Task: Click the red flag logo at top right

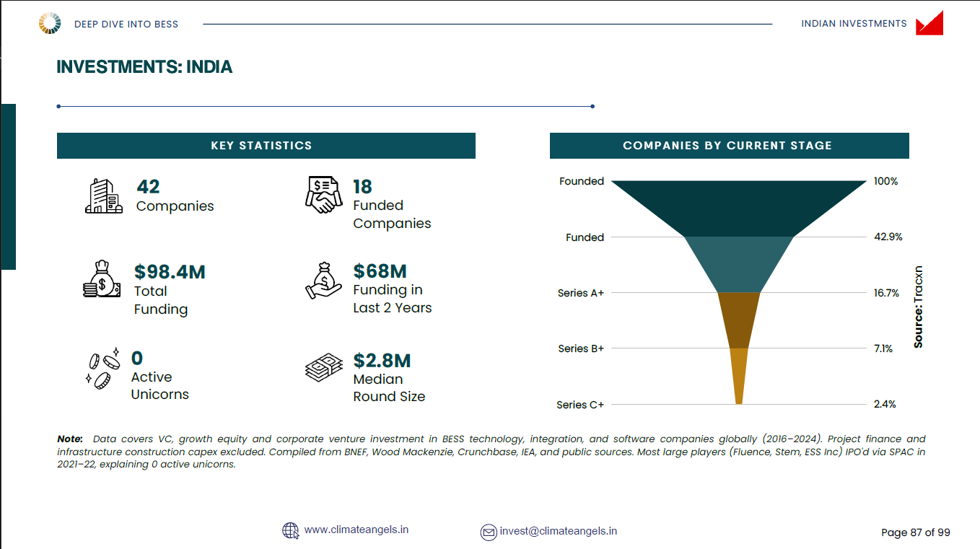Action: coord(929,23)
